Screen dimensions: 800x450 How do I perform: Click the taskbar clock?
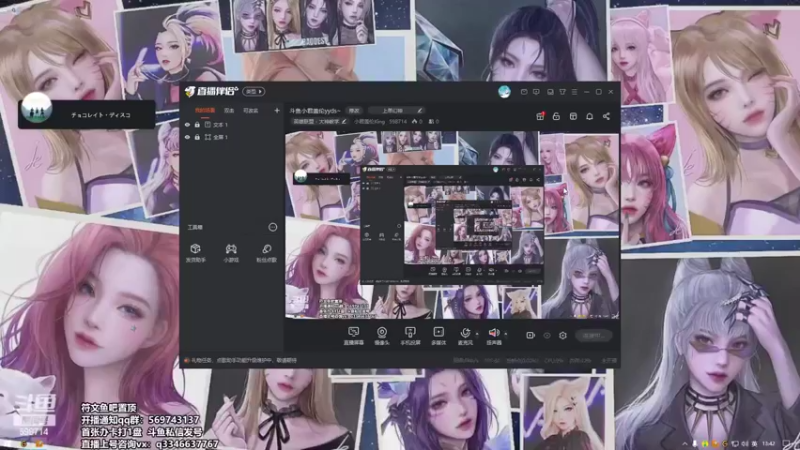tap(768, 444)
